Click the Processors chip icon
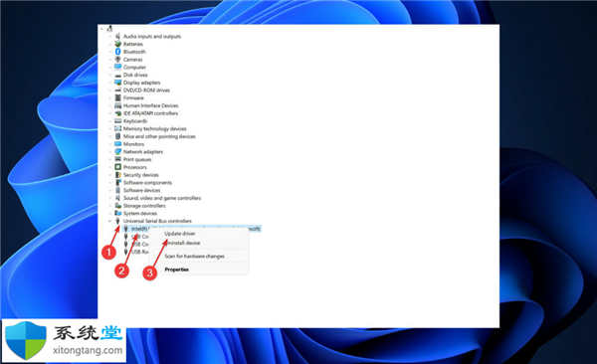Image resolution: width=597 pixels, height=364 pixels. [x=118, y=167]
